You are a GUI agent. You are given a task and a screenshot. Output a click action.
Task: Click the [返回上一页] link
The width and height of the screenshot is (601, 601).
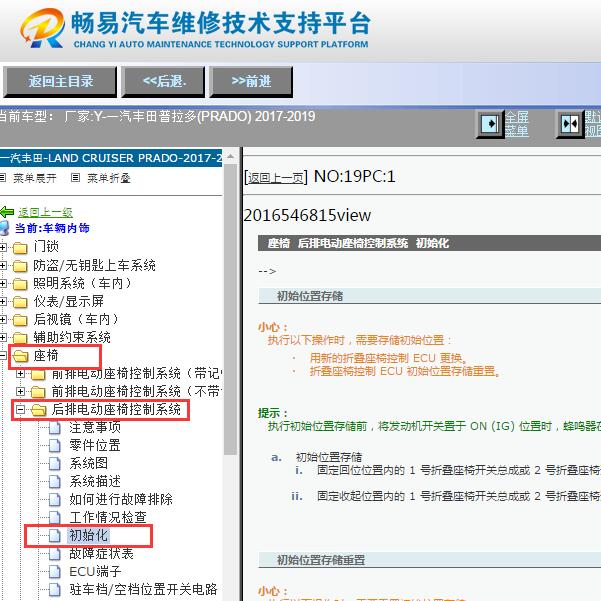click(x=276, y=177)
